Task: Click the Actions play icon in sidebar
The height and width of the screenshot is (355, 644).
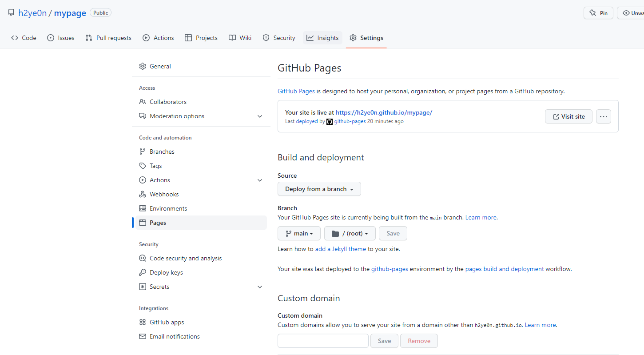Action: [143, 180]
